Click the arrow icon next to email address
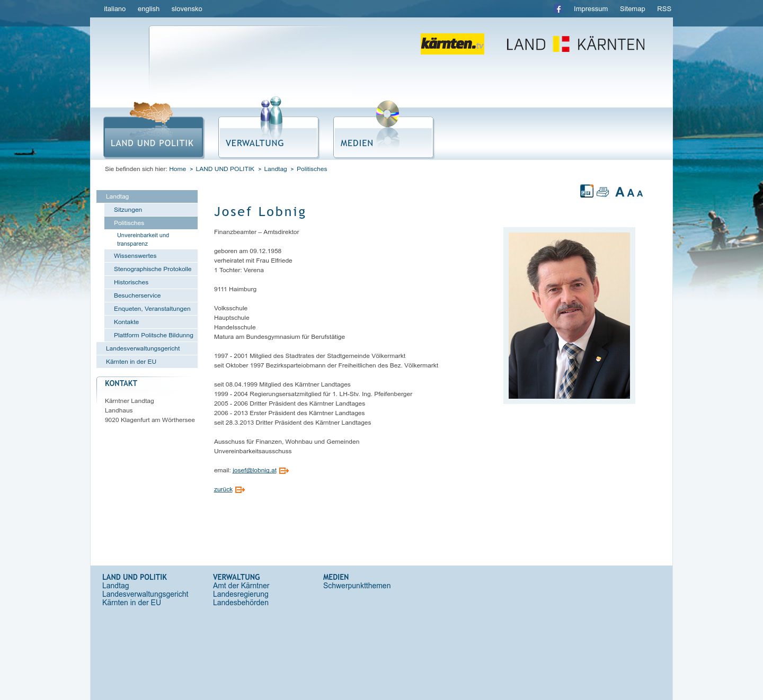The height and width of the screenshot is (700, 763). 284,471
